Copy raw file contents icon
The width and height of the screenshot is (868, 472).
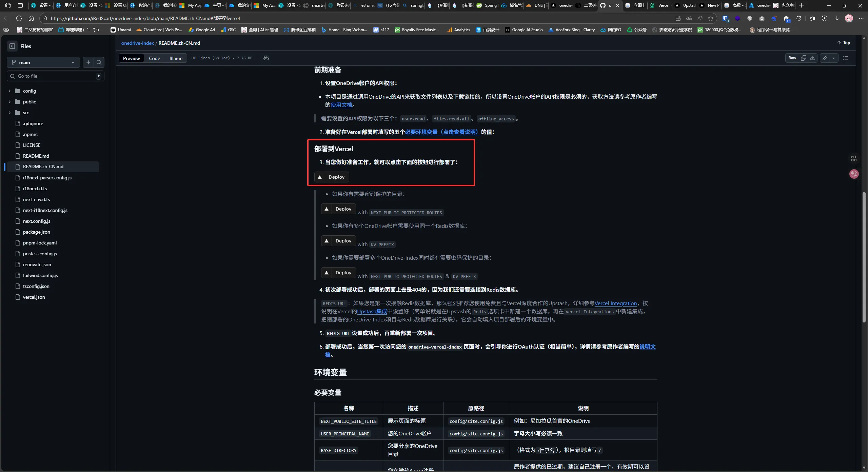click(x=803, y=58)
